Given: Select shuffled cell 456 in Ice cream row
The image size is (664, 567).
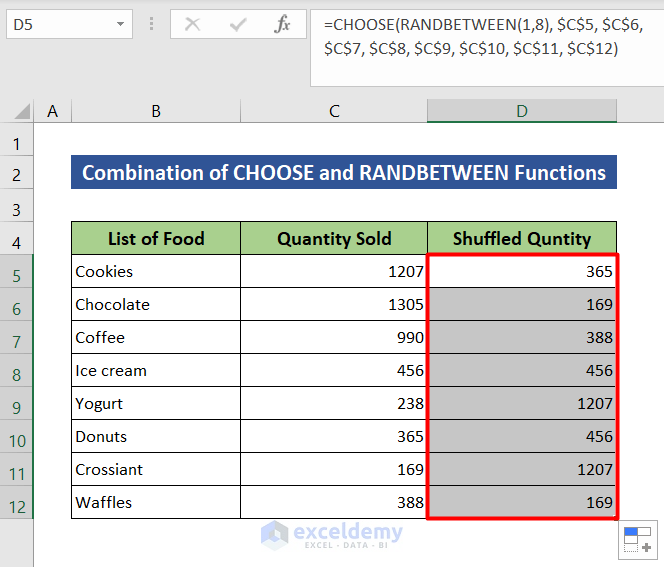Looking at the screenshot, I should point(522,371).
